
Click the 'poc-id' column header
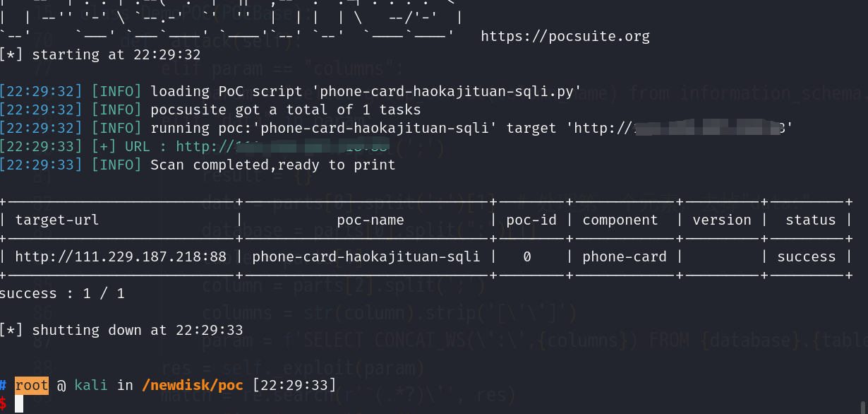coord(531,220)
